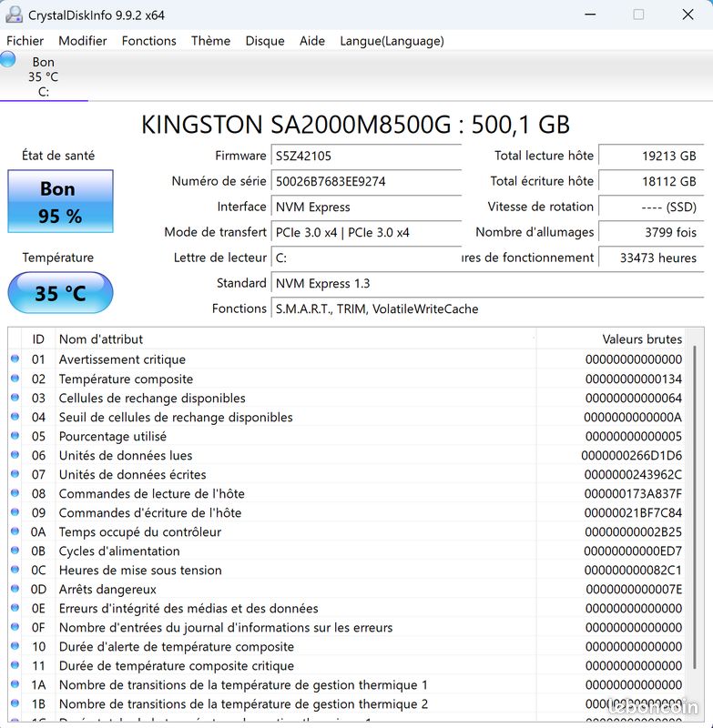Click status dot for Avertissement critique row
Image resolution: width=713 pixels, height=728 pixels.
coord(15,359)
